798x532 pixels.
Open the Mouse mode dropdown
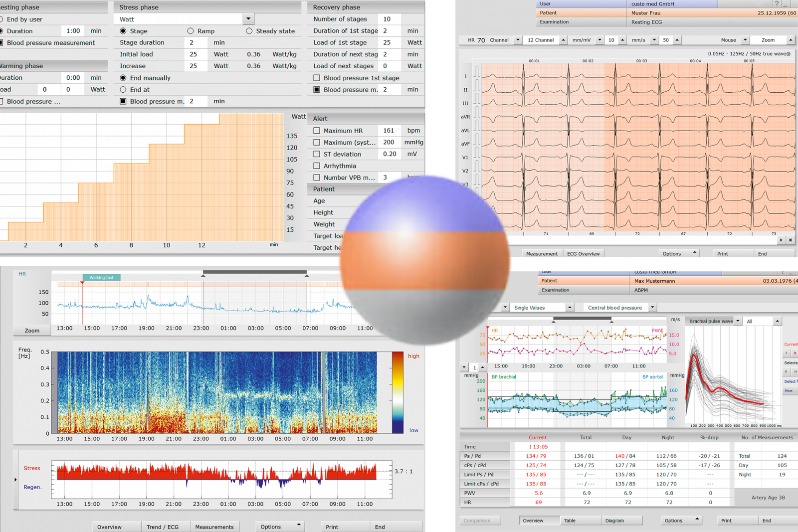746,40
